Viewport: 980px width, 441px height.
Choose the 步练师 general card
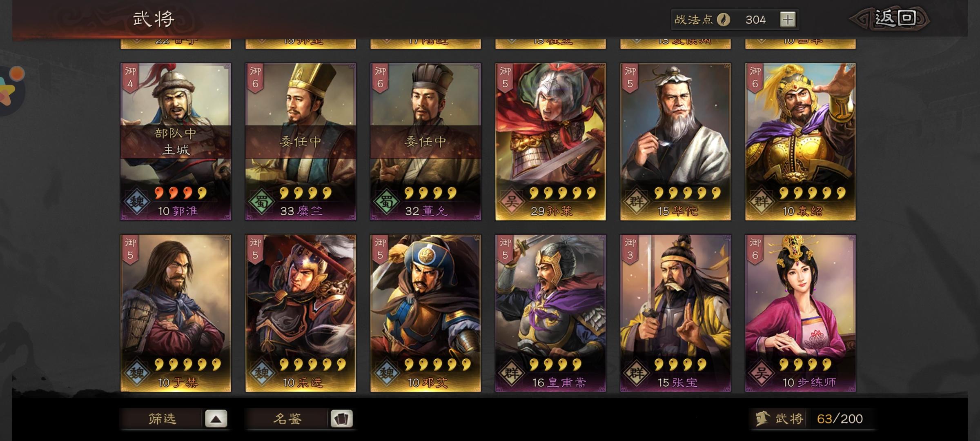[800, 313]
